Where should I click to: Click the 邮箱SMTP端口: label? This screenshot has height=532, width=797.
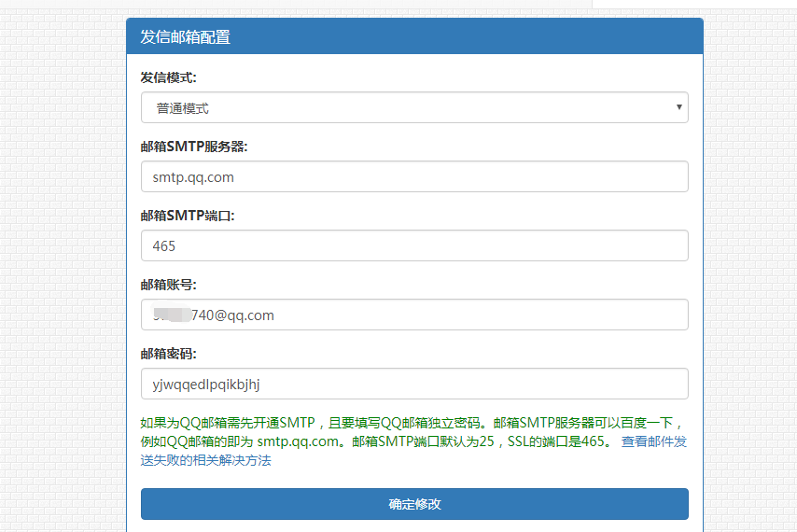[x=188, y=216]
